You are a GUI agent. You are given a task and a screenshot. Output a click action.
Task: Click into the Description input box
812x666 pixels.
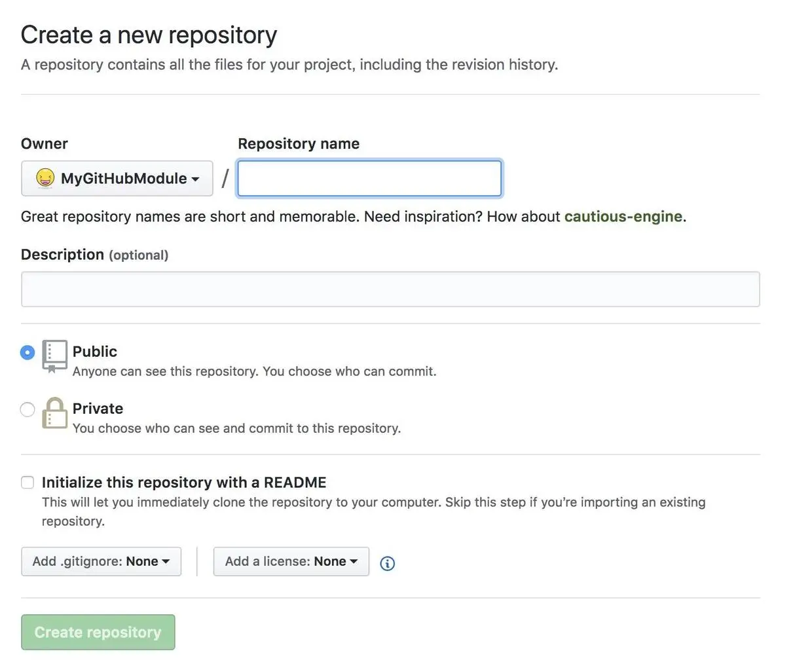(x=390, y=289)
